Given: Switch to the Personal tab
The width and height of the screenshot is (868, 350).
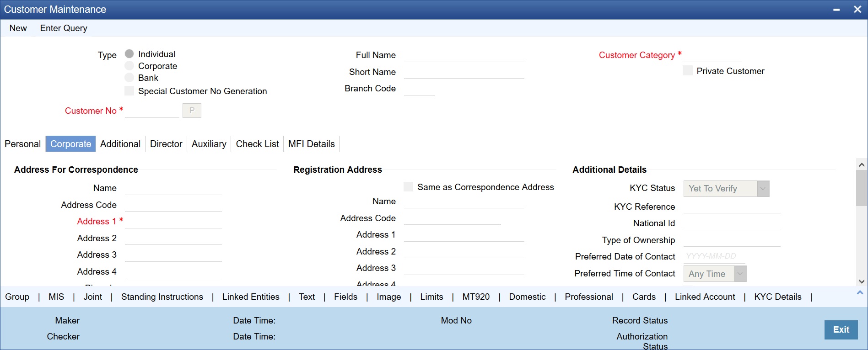Looking at the screenshot, I should 23,144.
